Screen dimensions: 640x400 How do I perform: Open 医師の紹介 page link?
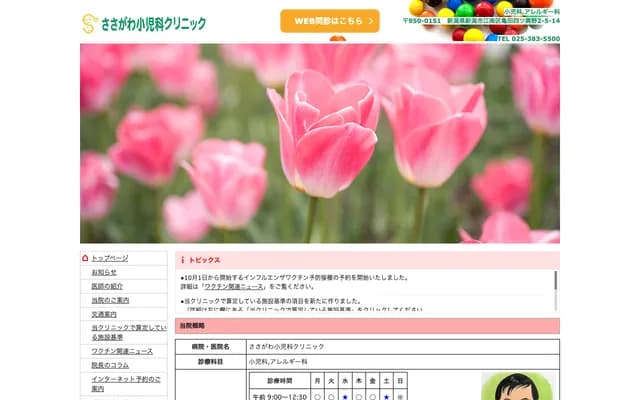tap(108, 286)
